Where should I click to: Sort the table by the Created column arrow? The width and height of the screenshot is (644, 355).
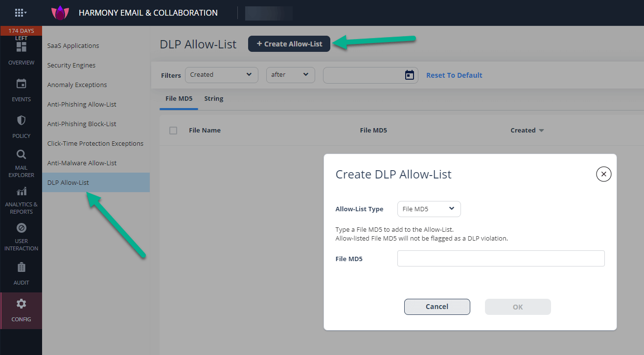541,130
